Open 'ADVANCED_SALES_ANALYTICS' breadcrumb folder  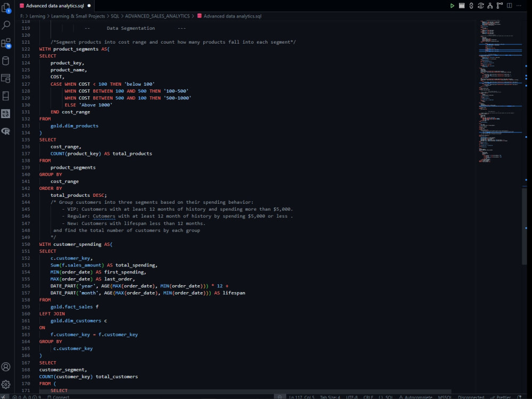(x=157, y=16)
